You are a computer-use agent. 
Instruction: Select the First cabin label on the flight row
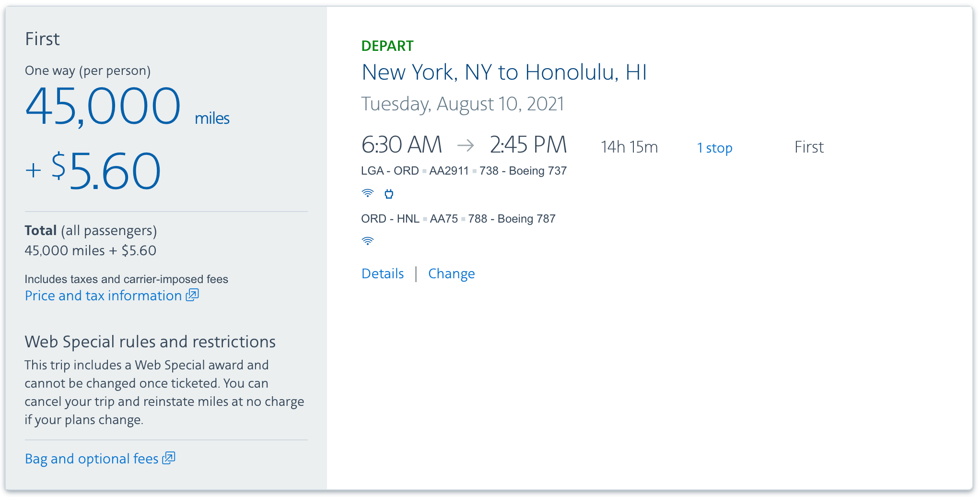(808, 147)
